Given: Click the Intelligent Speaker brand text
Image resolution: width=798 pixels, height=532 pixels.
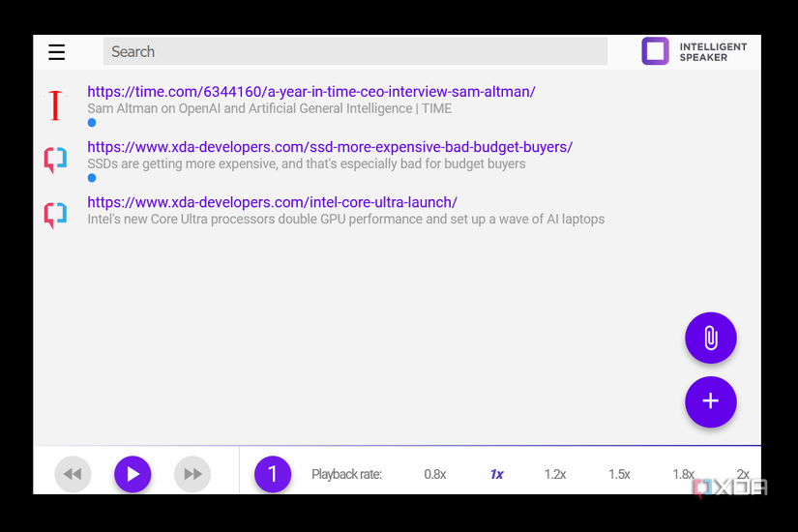Looking at the screenshot, I should [x=713, y=52].
